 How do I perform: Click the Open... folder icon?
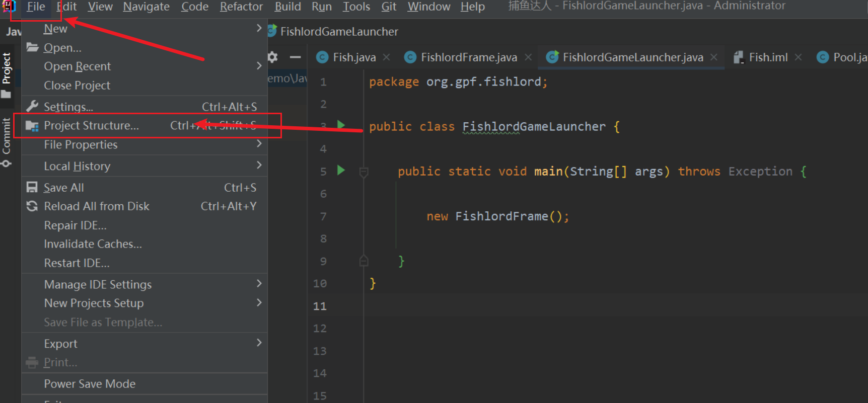(32, 47)
